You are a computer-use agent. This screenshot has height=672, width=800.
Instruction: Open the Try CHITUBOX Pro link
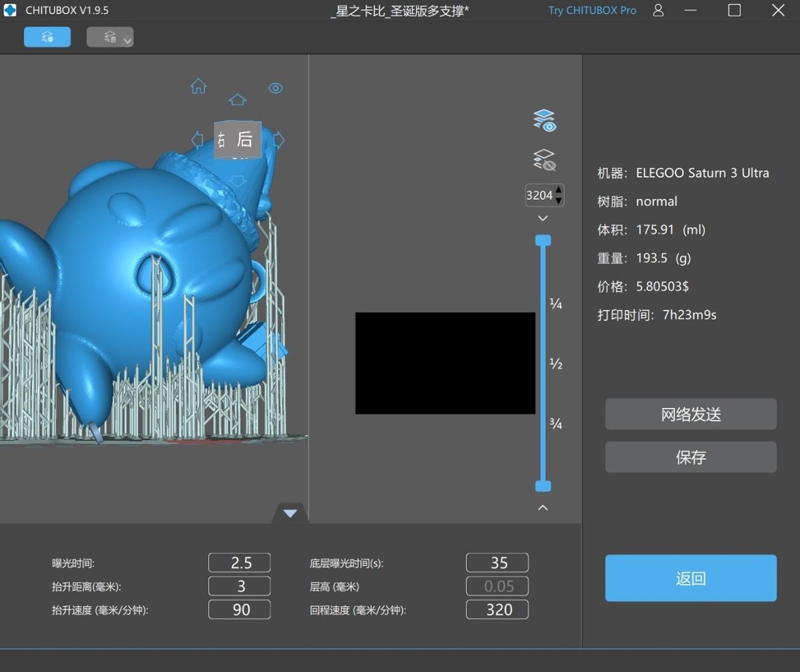[592, 10]
